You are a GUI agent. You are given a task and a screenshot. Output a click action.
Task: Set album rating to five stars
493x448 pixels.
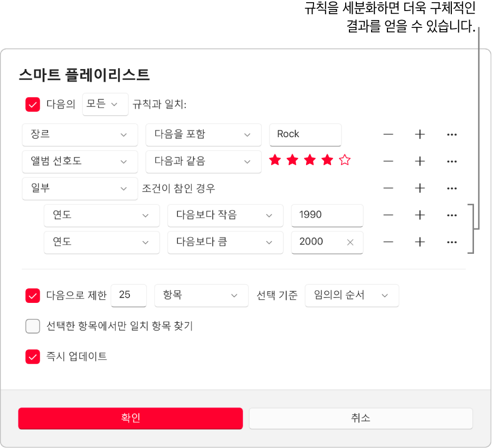(x=344, y=160)
